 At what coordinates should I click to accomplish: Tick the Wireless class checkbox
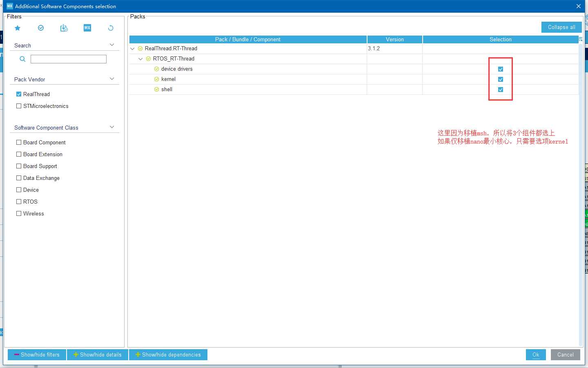tap(19, 213)
